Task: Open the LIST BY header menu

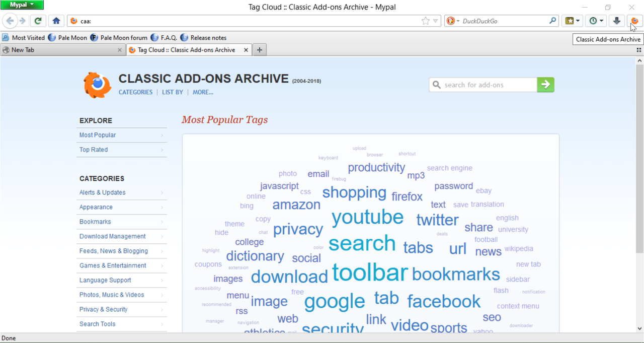Action: tap(173, 92)
